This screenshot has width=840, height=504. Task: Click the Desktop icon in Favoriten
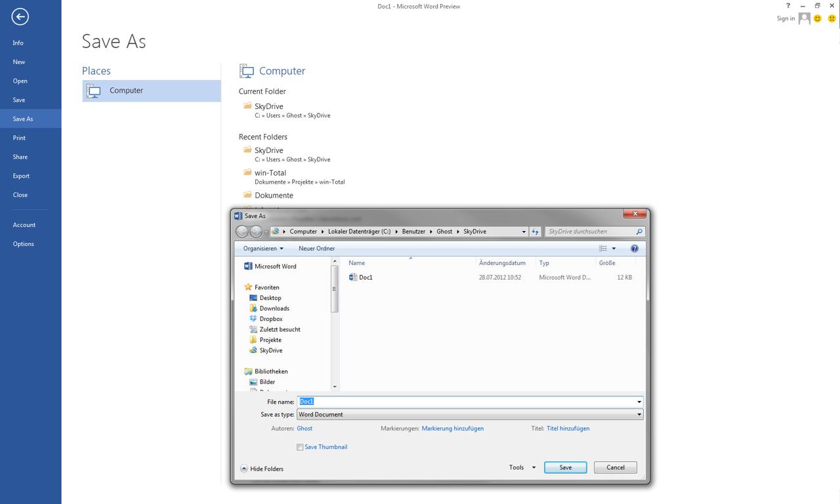click(253, 298)
